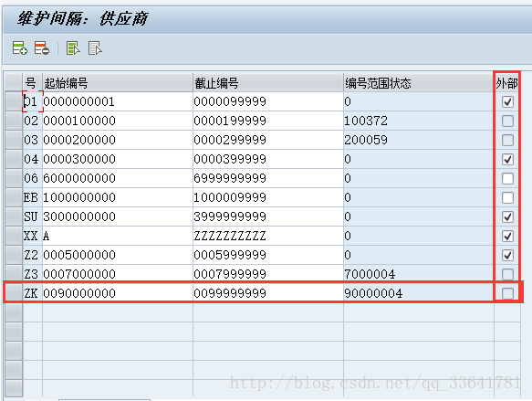Select row EB using its row selector

click(14, 197)
